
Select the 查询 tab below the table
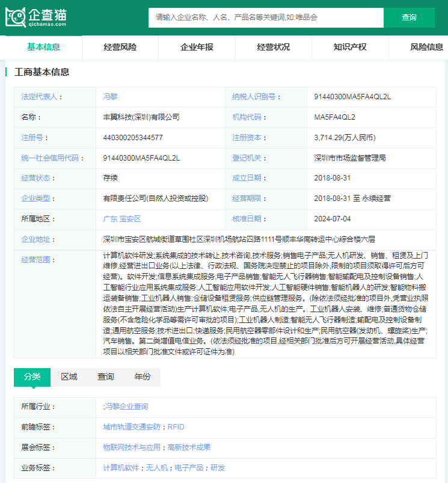point(106,377)
